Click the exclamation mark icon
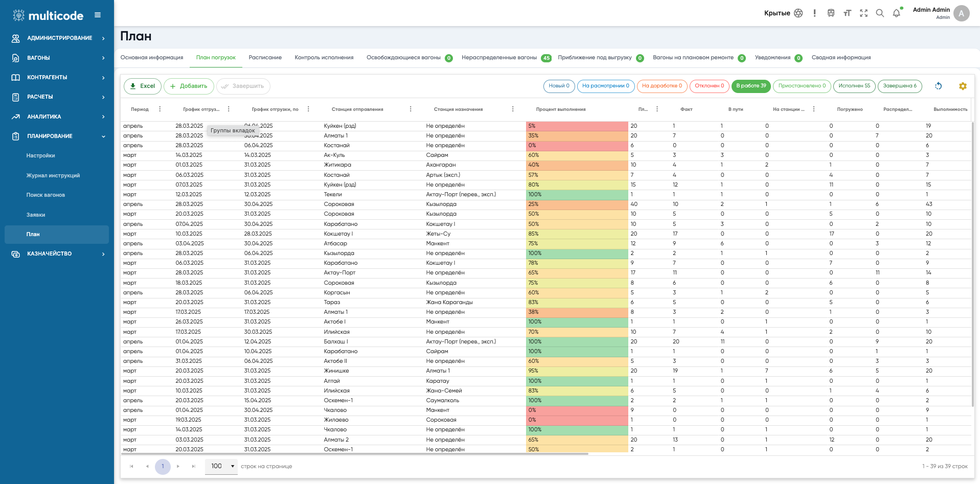This screenshot has height=484, width=980. click(814, 13)
